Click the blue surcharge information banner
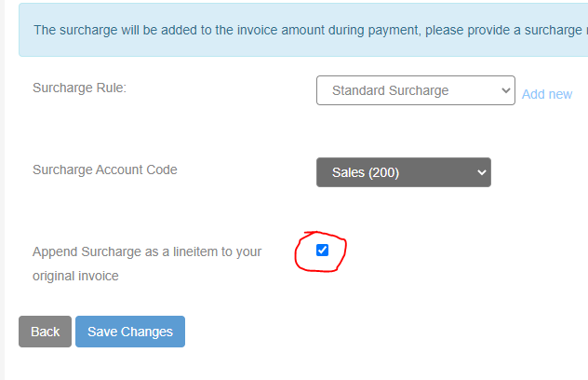 click(303, 30)
